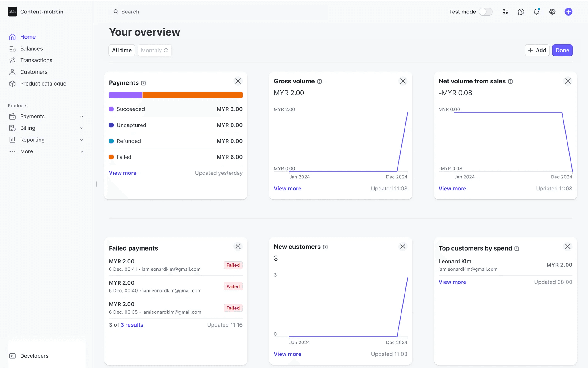Select the All time filter
The image size is (588, 368).
[122, 50]
